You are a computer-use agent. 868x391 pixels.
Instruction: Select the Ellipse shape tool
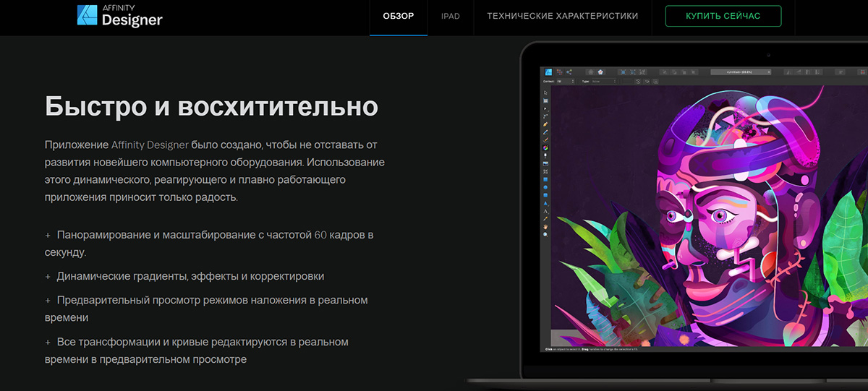coord(545,187)
